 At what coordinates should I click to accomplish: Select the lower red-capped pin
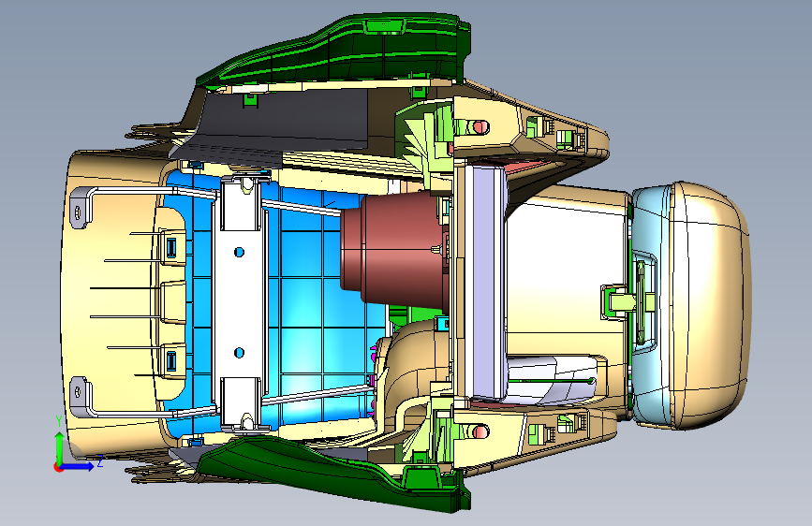pyautogui.click(x=479, y=431)
